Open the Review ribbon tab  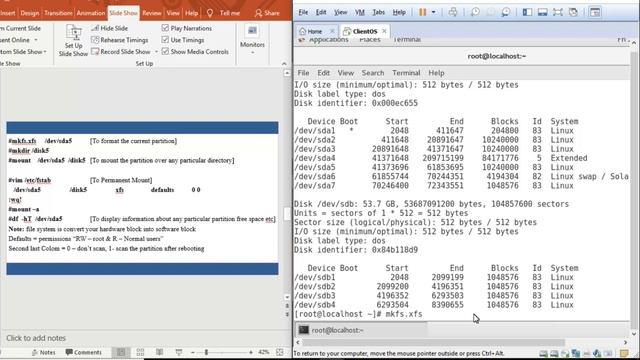click(152, 13)
